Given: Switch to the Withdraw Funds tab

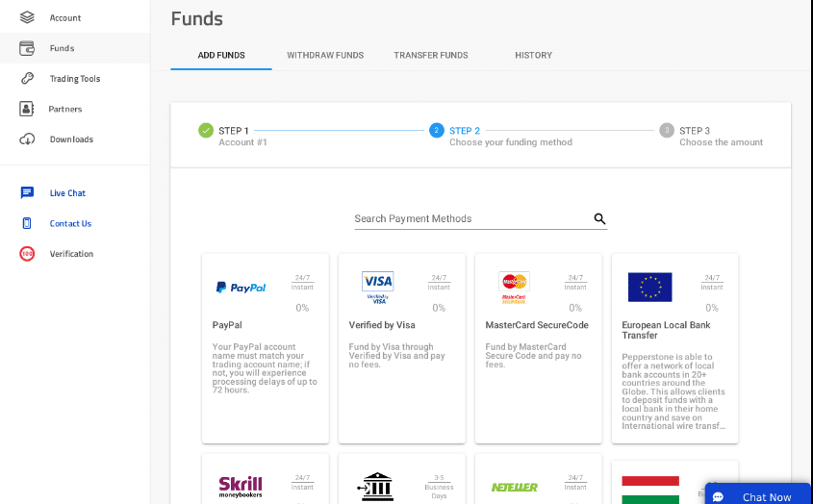Looking at the screenshot, I should [325, 56].
